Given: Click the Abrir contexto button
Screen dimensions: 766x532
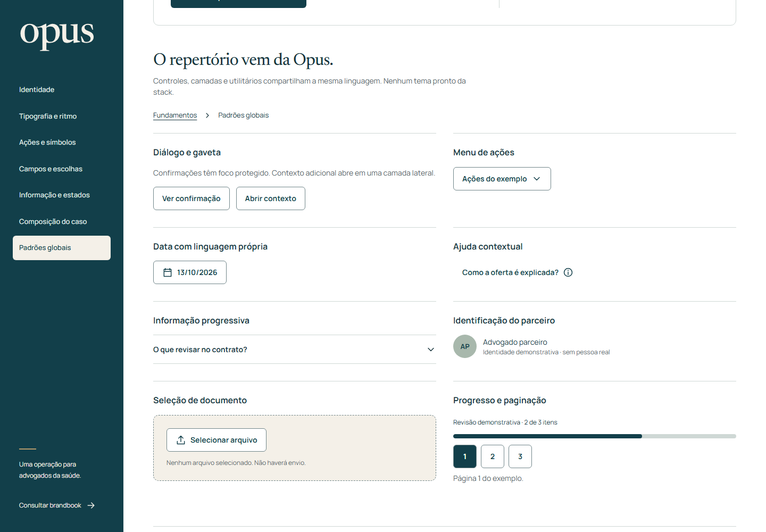Looking at the screenshot, I should point(271,198).
